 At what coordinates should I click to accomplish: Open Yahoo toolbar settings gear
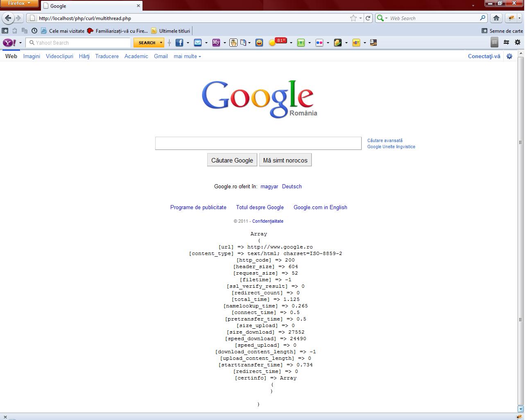(x=518, y=42)
